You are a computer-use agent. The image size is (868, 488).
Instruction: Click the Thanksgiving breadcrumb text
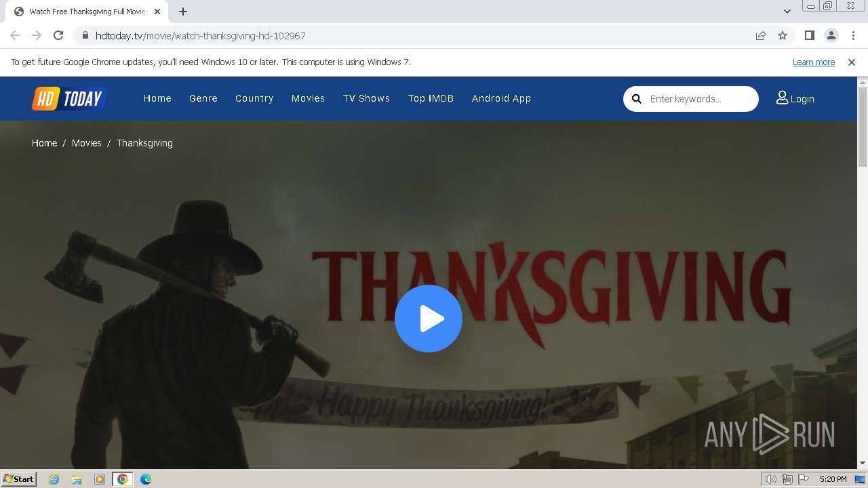point(144,143)
